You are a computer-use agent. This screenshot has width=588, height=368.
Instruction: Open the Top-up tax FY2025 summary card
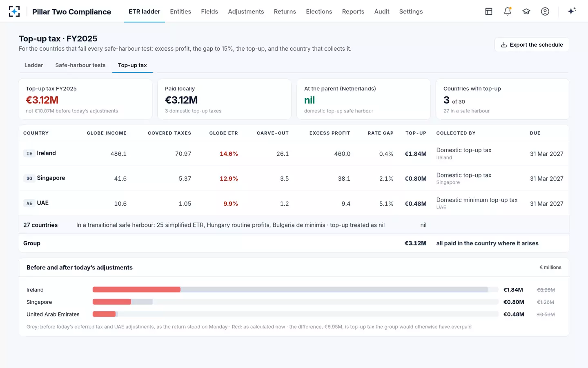[85, 99]
